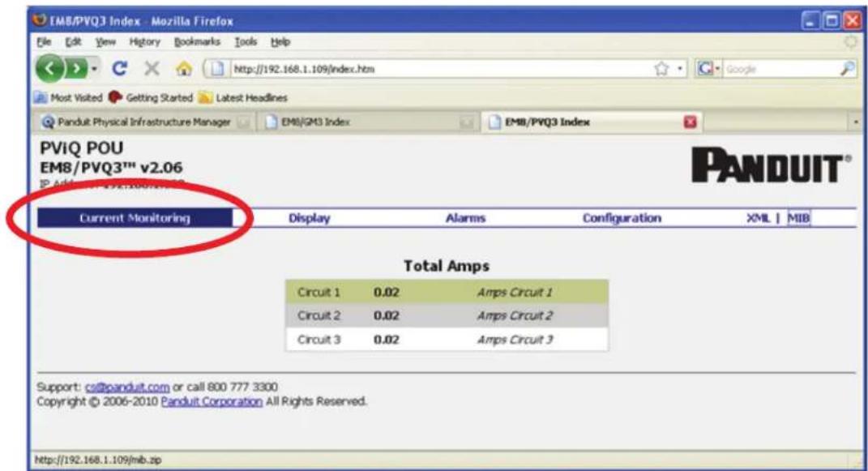The image size is (868, 471).
Task: Click the Circuit 3 row label
Action: point(319,340)
